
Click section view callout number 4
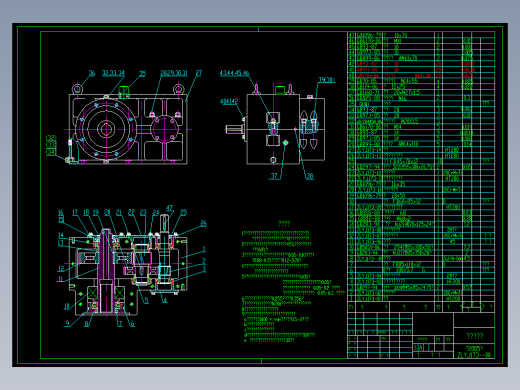(x=165, y=300)
